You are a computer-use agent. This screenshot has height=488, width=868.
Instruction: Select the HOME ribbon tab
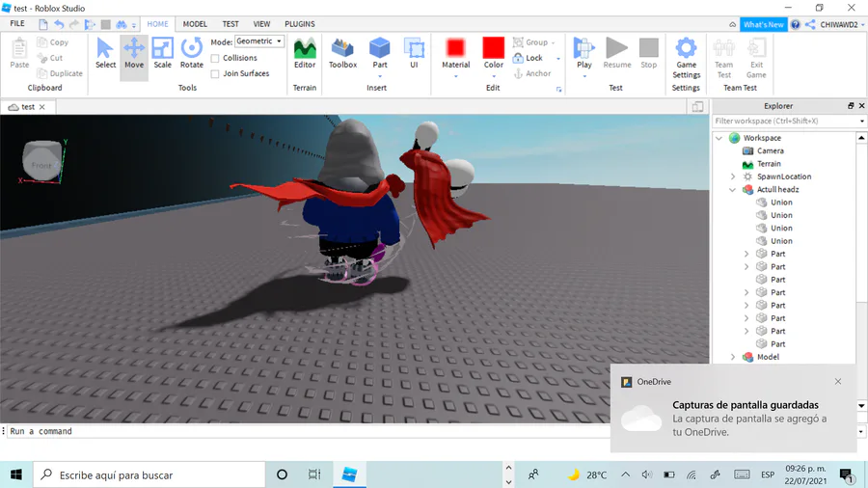click(x=157, y=24)
